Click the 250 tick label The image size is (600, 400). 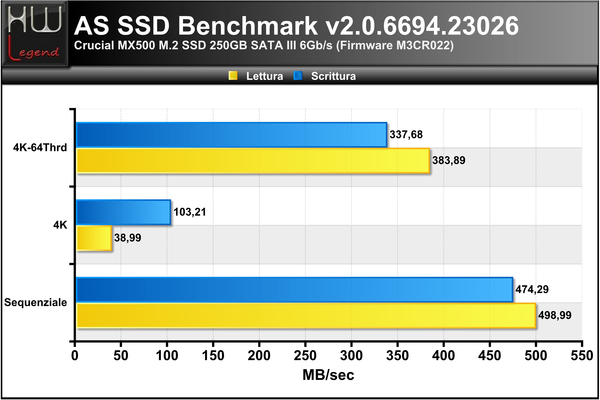pos(305,356)
